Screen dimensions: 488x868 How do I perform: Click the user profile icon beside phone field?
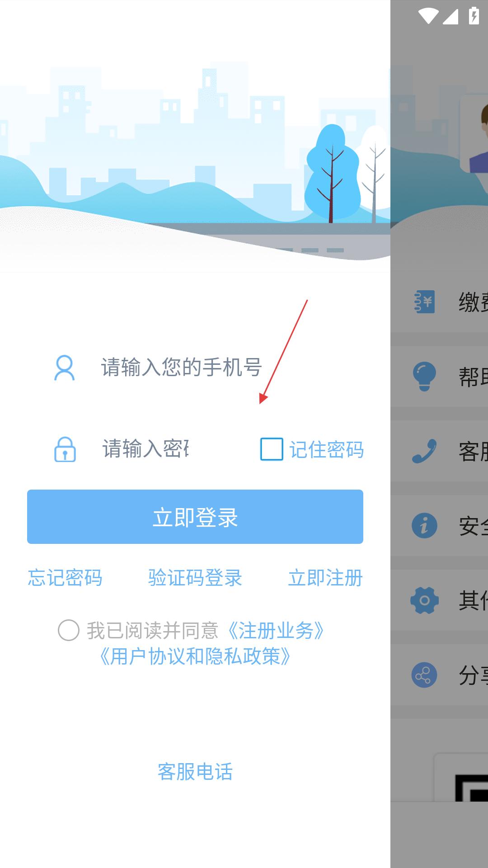[x=64, y=368]
